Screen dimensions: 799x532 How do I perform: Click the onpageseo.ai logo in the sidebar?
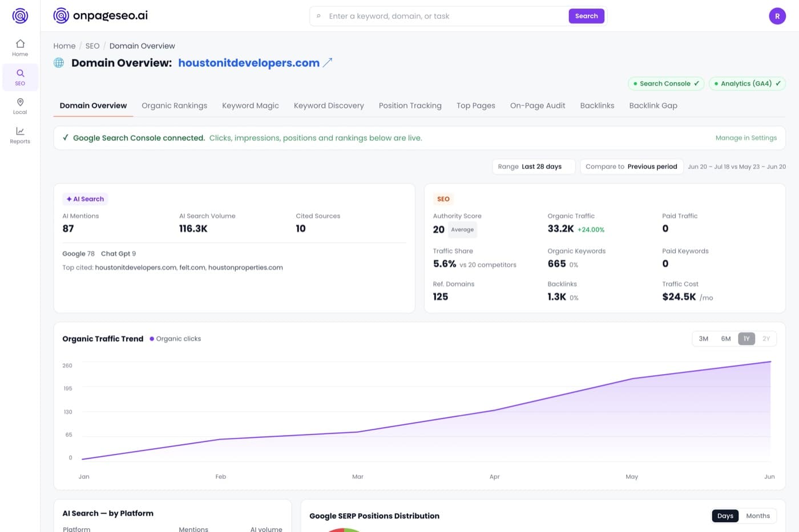coord(20,15)
